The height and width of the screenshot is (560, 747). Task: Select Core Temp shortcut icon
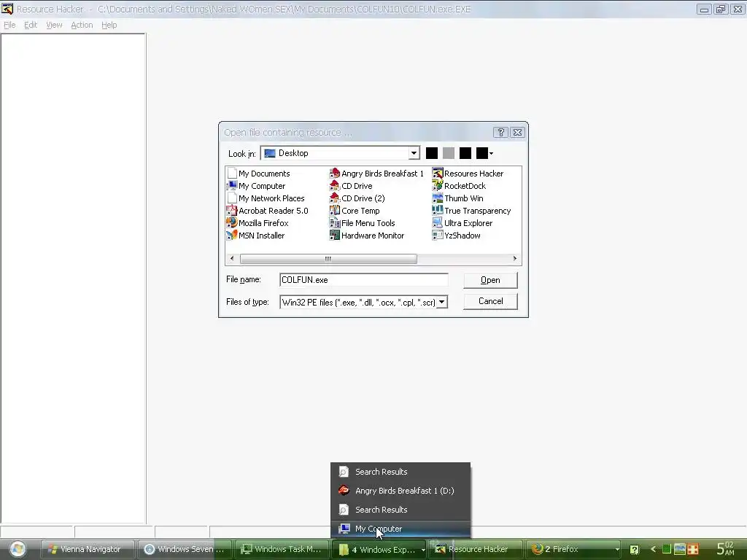(x=335, y=211)
